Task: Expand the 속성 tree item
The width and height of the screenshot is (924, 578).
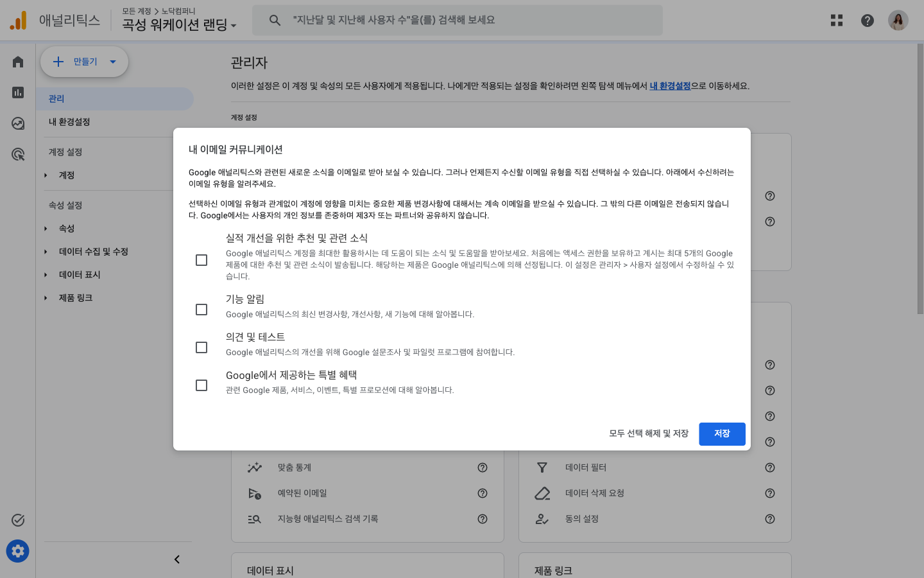Action: [x=46, y=229]
